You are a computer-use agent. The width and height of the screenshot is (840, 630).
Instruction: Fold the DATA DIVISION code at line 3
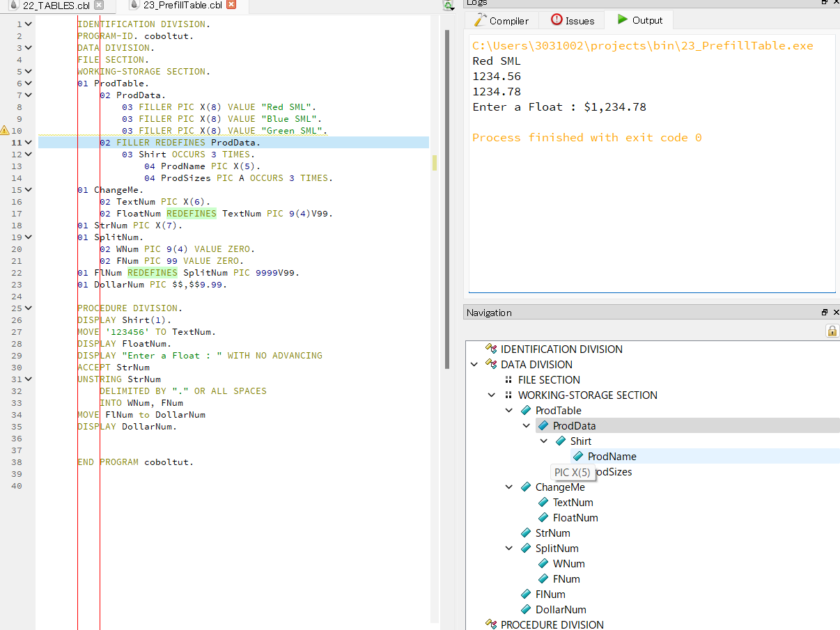29,47
